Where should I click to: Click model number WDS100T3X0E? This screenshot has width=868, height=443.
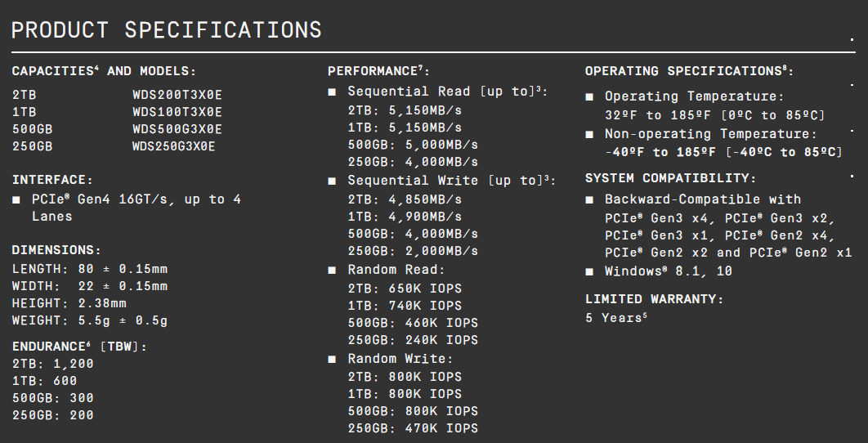(x=177, y=113)
